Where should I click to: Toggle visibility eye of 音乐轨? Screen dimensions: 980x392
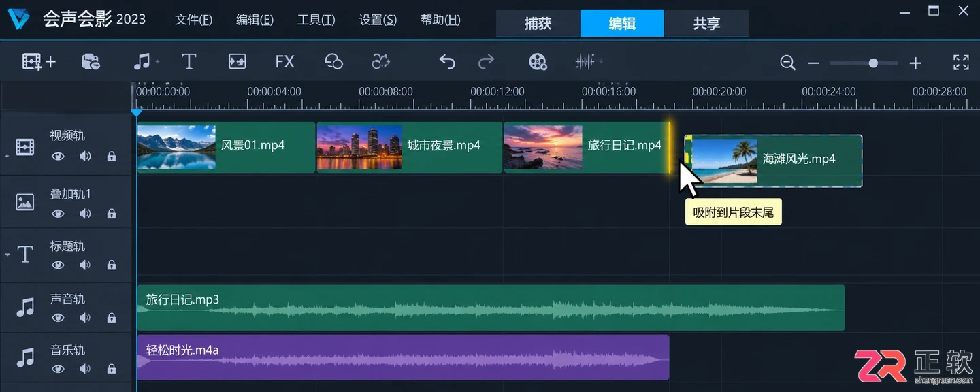59,369
